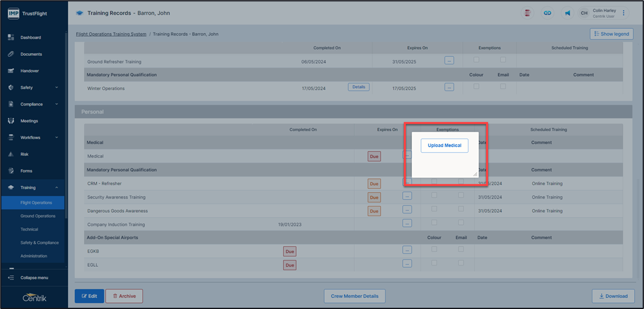Image resolution: width=644 pixels, height=309 pixels.
Task: Click the Documents paperclip icon
Action: pyautogui.click(x=11, y=54)
